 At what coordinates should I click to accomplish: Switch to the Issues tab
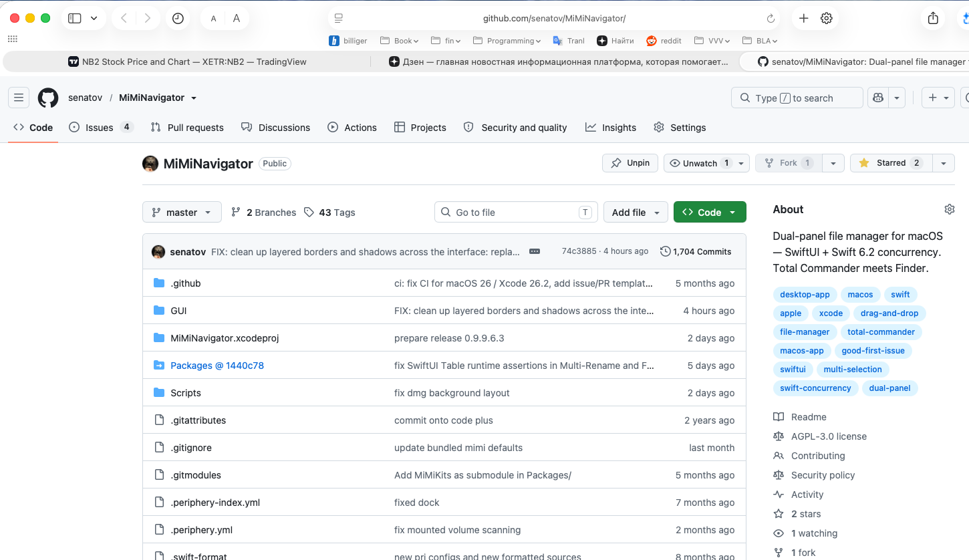click(102, 128)
